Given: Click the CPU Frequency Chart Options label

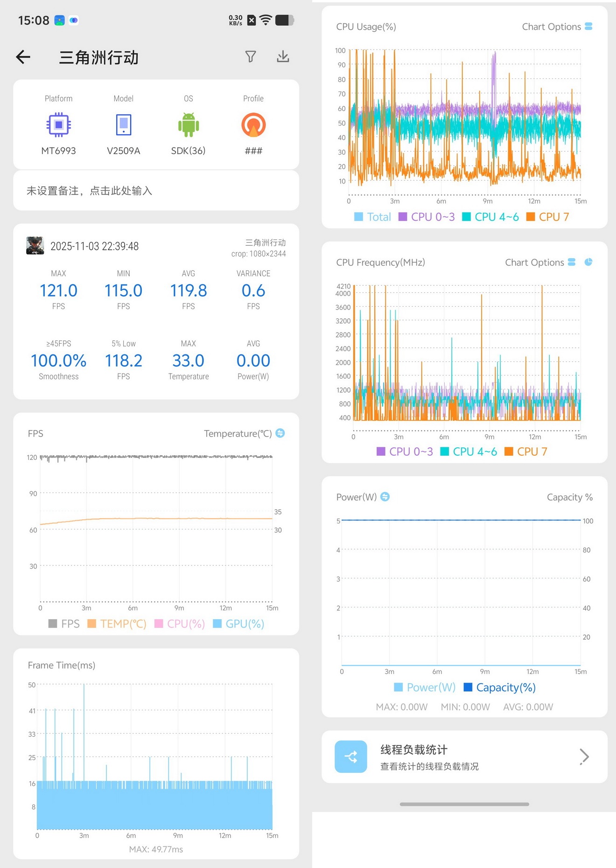Looking at the screenshot, I should [x=534, y=262].
